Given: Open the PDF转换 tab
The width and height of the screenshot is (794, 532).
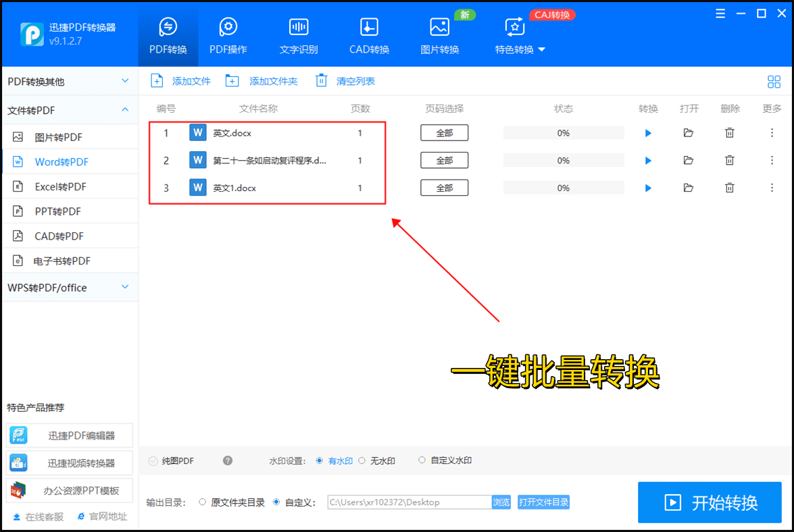Looking at the screenshot, I should [168, 35].
